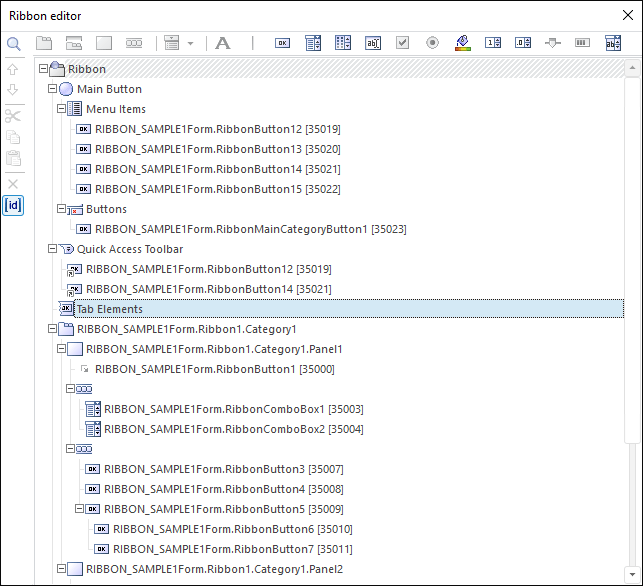Collapse the Quick Access Toolbar node
The width and height of the screenshot is (643, 586).
point(52,249)
